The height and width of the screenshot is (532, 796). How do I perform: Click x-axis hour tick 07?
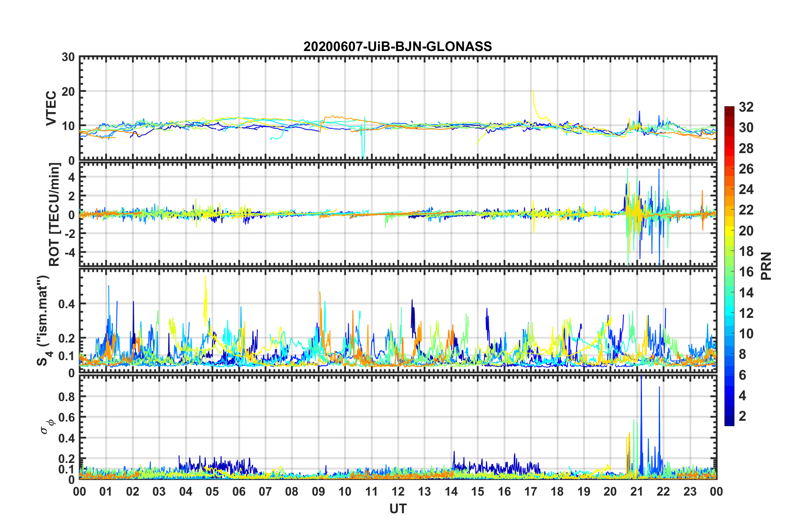click(265, 491)
